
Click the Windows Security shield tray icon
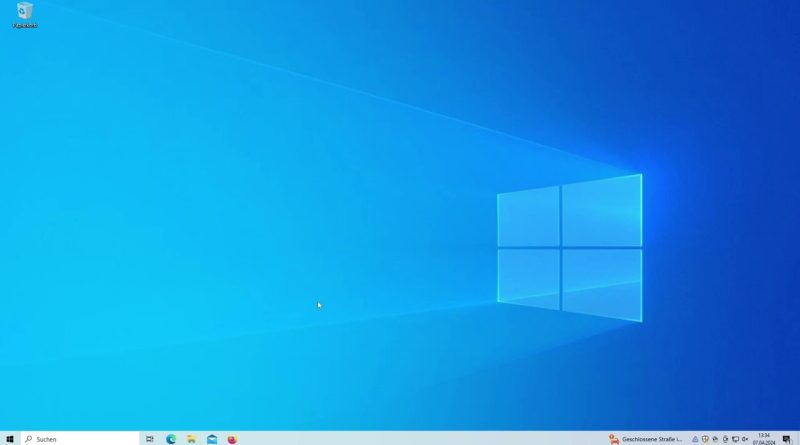[705, 439]
